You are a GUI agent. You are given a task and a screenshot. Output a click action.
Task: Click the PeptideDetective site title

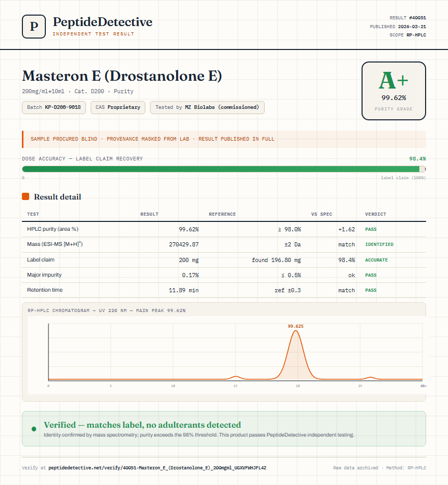(x=103, y=22)
